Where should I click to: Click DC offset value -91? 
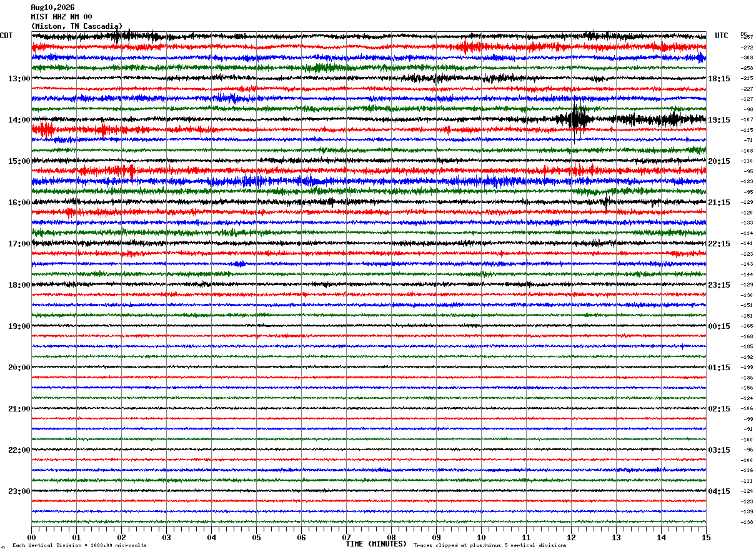click(x=748, y=429)
